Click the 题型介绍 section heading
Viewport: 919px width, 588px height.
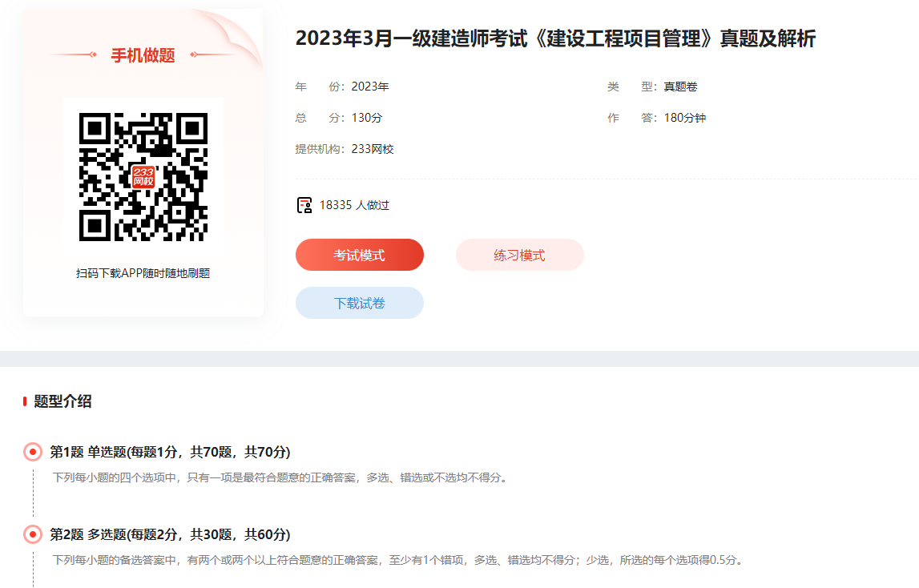click(x=62, y=401)
